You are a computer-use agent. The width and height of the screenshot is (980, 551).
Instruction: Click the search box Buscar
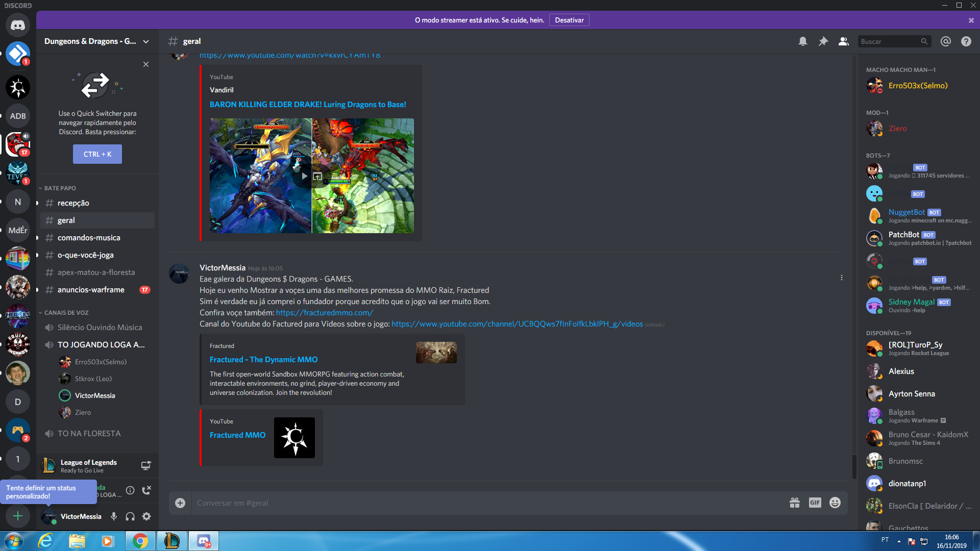pos(894,41)
